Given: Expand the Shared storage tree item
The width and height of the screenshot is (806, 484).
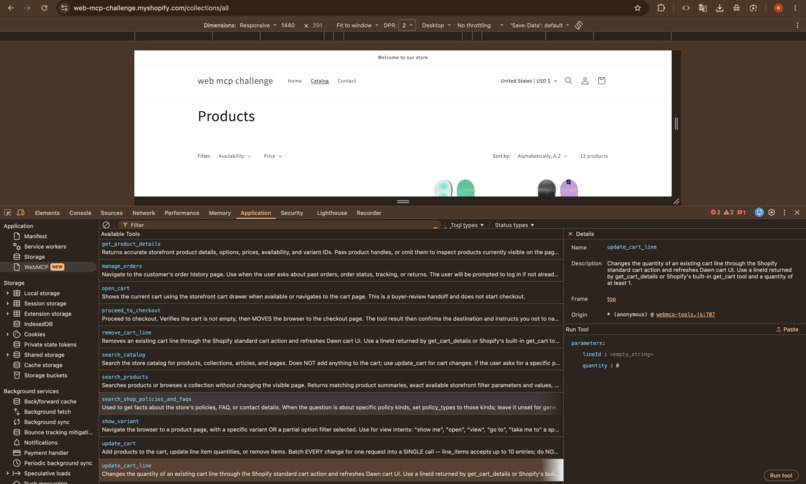Looking at the screenshot, I should (7, 355).
